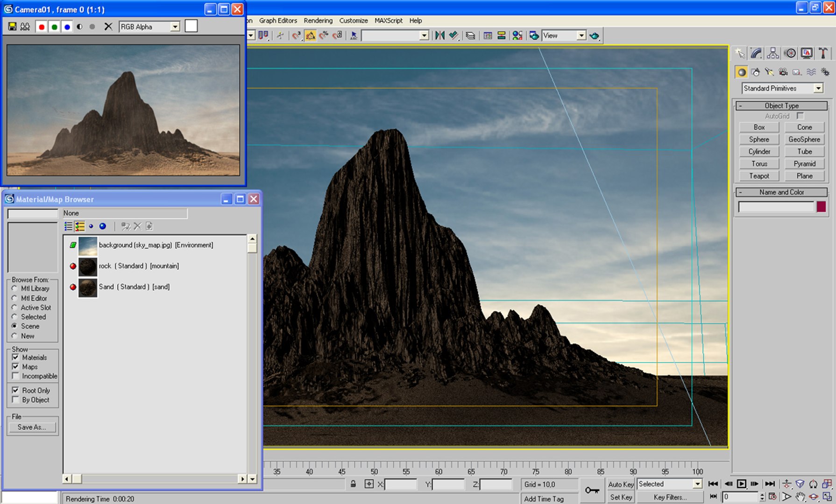Click the clear image X icon

tap(108, 27)
